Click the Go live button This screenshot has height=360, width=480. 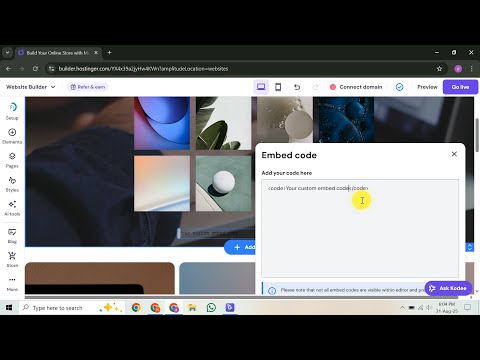[x=460, y=87]
